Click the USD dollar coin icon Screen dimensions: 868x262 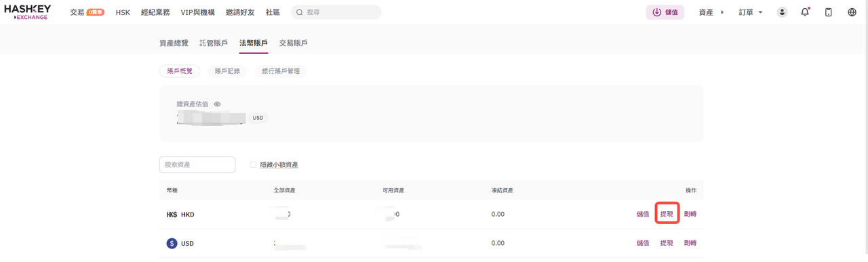point(172,243)
